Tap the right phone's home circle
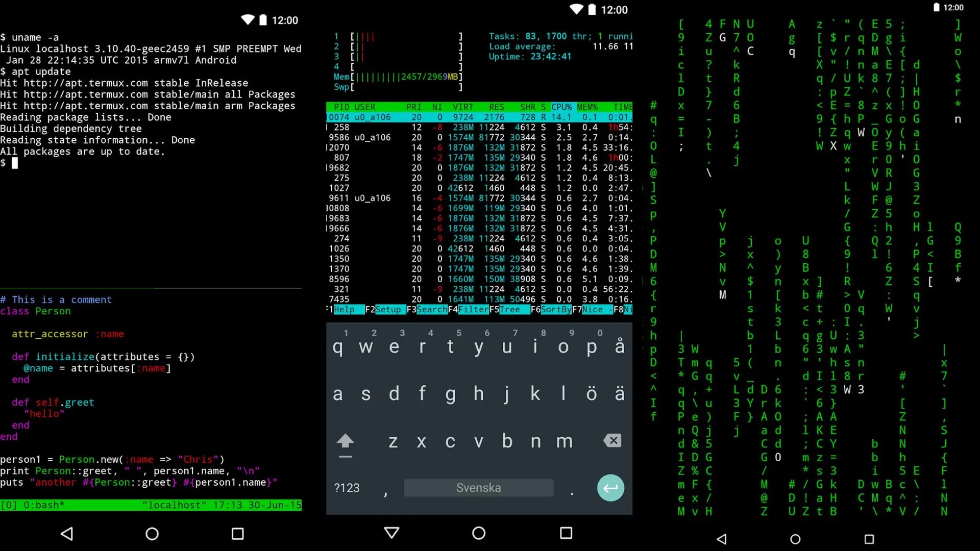This screenshot has width=980, height=551. pyautogui.click(x=795, y=539)
